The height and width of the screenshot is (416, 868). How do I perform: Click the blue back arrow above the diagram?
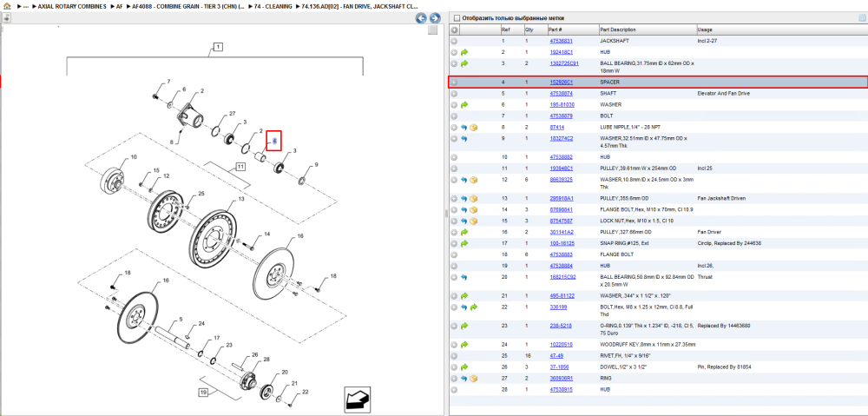pyautogui.click(x=421, y=18)
